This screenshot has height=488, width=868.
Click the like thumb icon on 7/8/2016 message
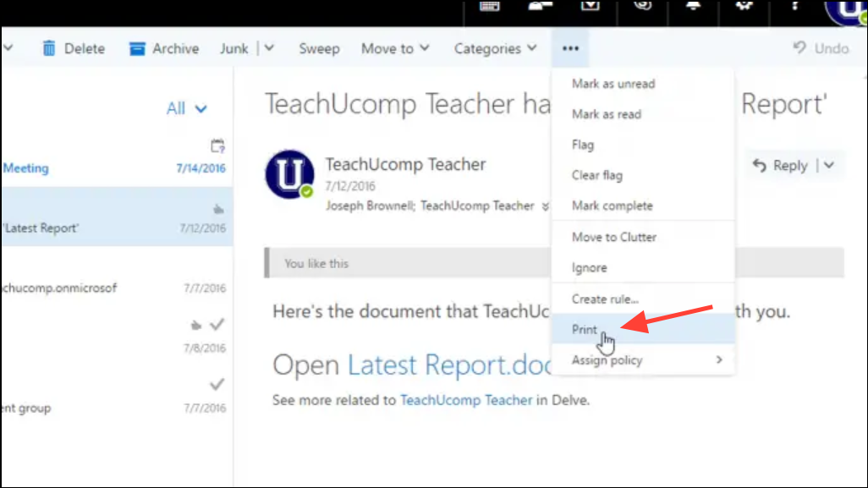[x=196, y=325]
